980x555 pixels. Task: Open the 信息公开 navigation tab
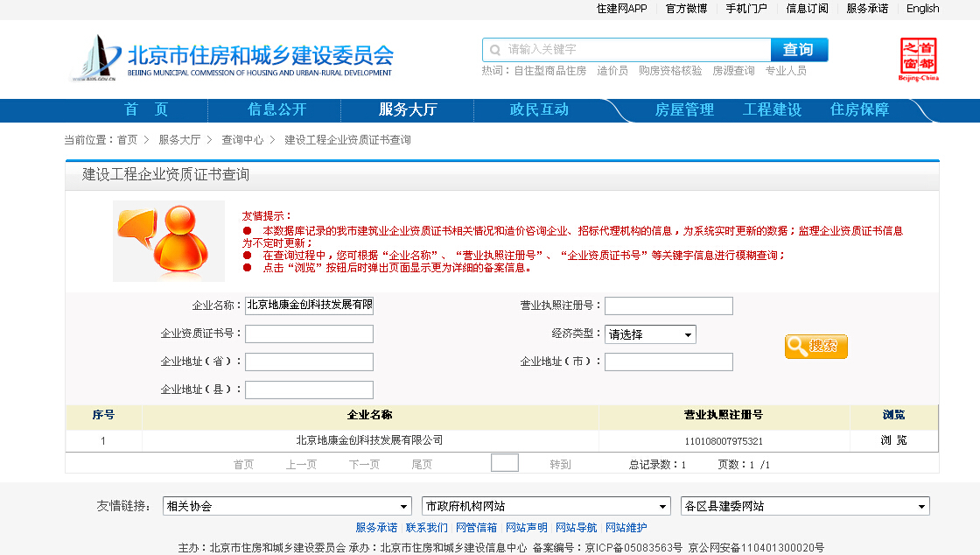[x=277, y=109]
